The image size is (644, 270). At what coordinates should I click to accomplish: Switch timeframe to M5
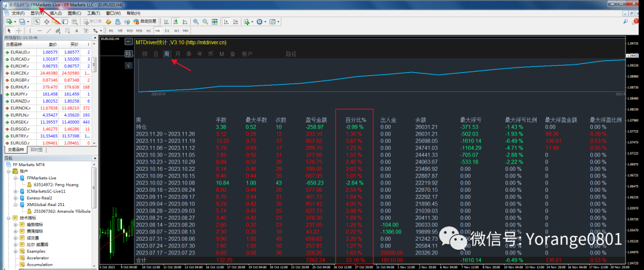pyautogui.click(x=120, y=30)
